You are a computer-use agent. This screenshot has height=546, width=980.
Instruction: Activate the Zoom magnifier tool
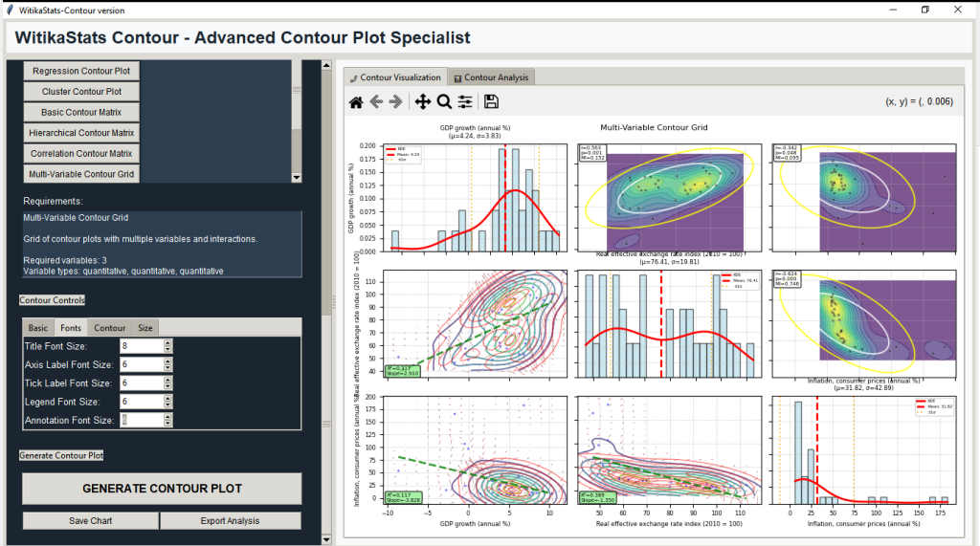(x=444, y=101)
